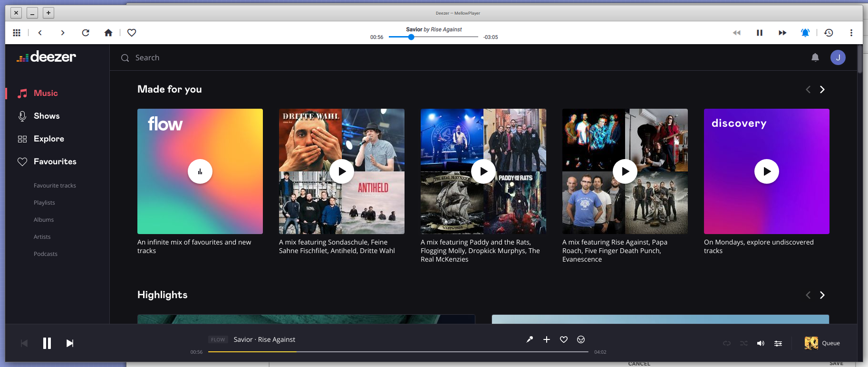The width and height of the screenshot is (868, 367).
Task: Open the Explore section in sidebar
Action: [49, 139]
